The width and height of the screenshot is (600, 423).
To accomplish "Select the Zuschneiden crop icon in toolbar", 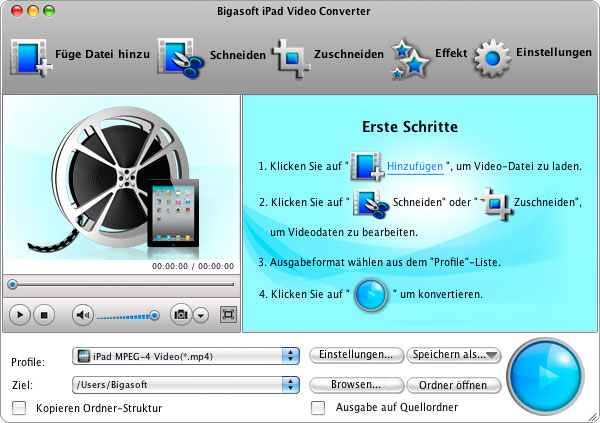I will coord(292,58).
